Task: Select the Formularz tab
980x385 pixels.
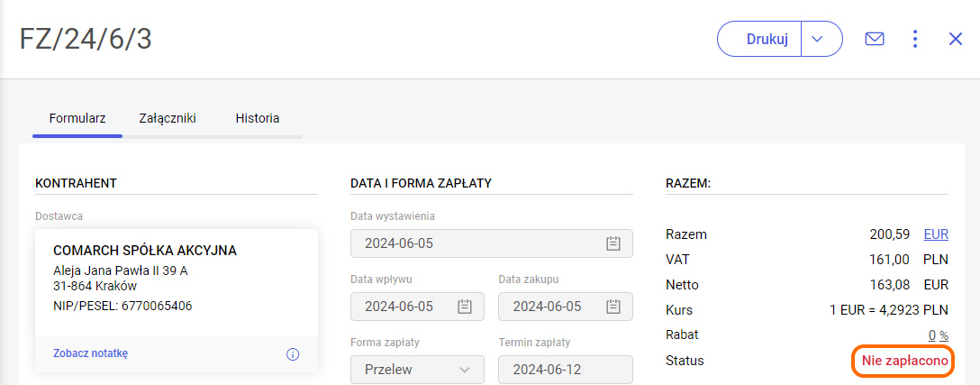Action: 77,118
